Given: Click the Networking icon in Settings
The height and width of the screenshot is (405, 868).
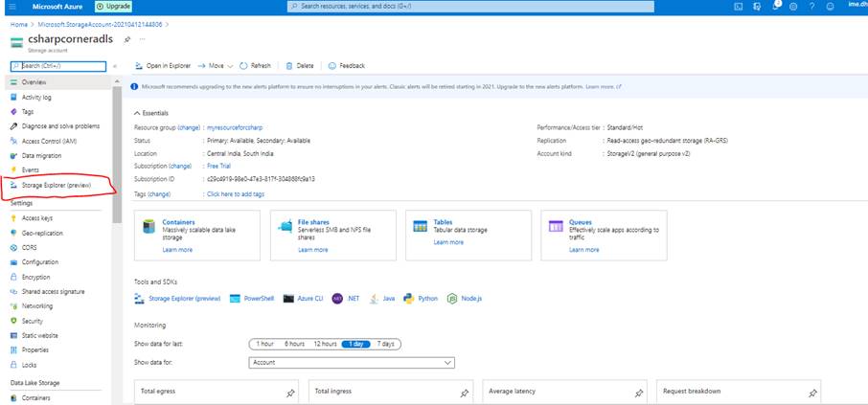Looking at the screenshot, I should [13, 306].
